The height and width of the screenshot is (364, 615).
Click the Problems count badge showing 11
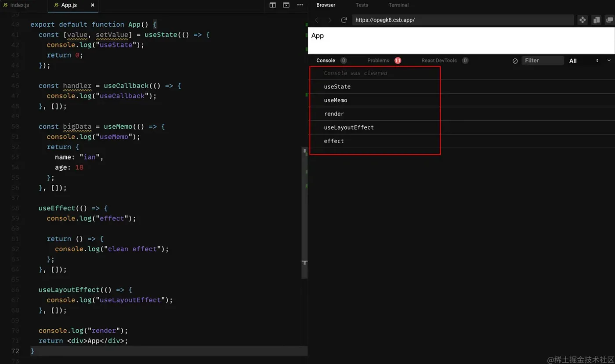tap(398, 61)
